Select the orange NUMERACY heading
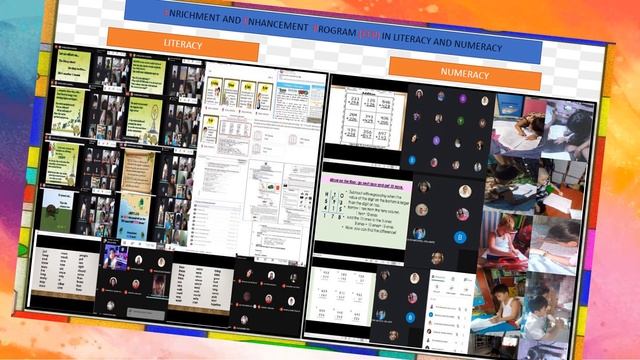The height and width of the screenshot is (360, 640). [x=465, y=73]
